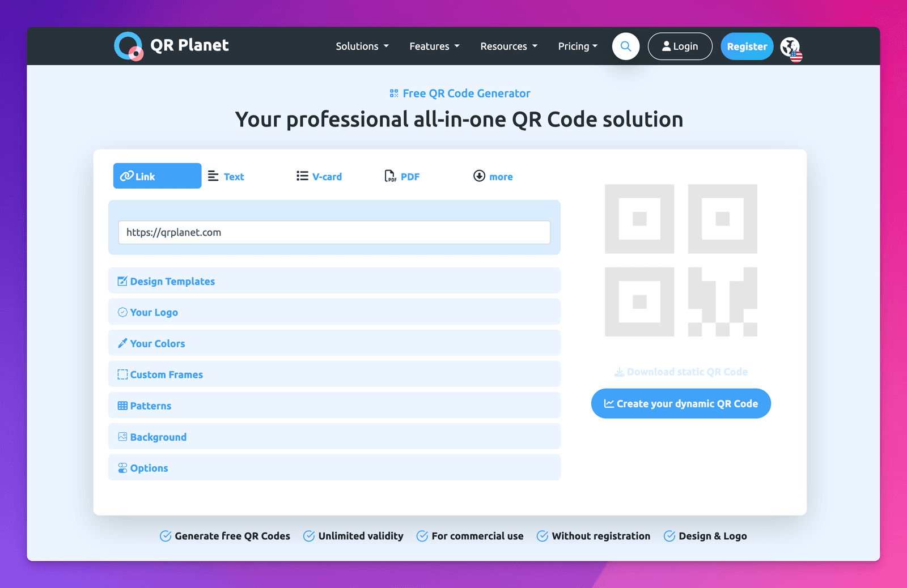The height and width of the screenshot is (588, 907).
Task: Click the Patterns grid icon
Action: tap(122, 406)
